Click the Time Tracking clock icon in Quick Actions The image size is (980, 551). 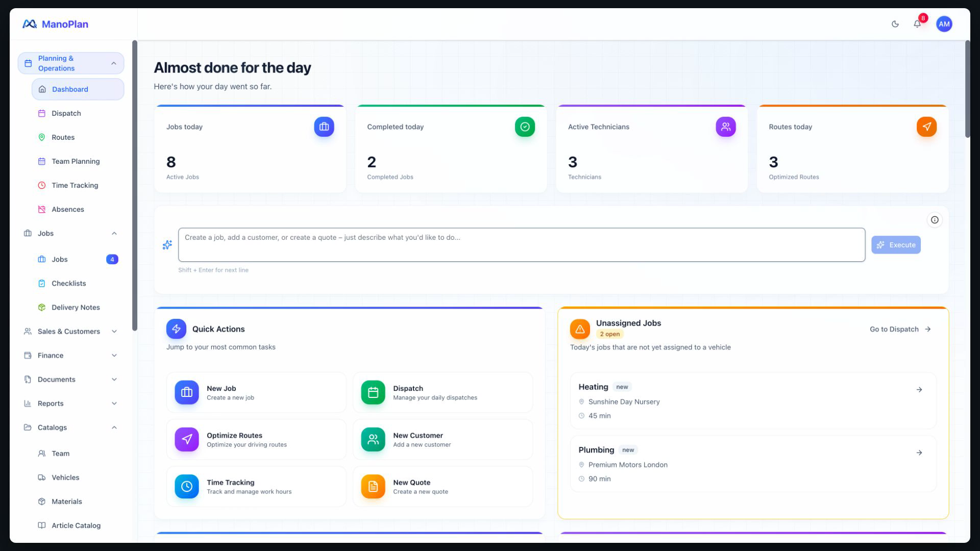pyautogui.click(x=187, y=486)
